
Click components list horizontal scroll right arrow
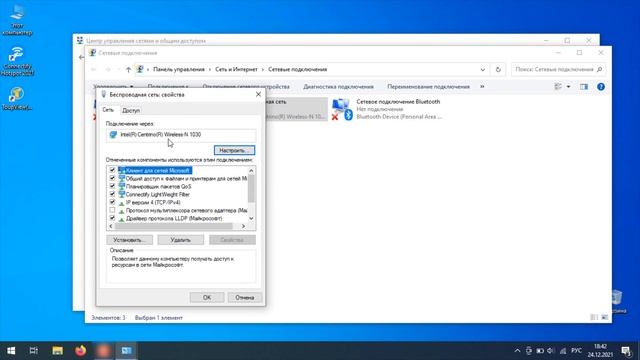243,226
